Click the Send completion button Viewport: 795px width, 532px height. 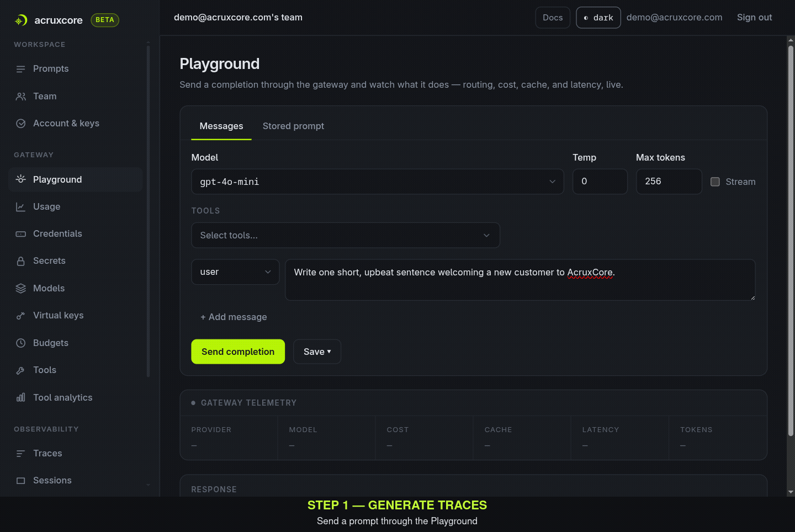click(238, 352)
